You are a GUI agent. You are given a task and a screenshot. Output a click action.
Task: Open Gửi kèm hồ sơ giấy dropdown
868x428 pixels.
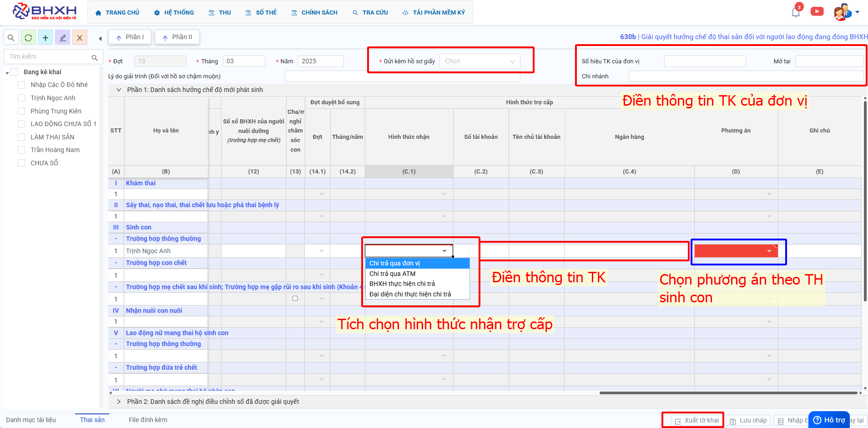click(x=479, y=61)
